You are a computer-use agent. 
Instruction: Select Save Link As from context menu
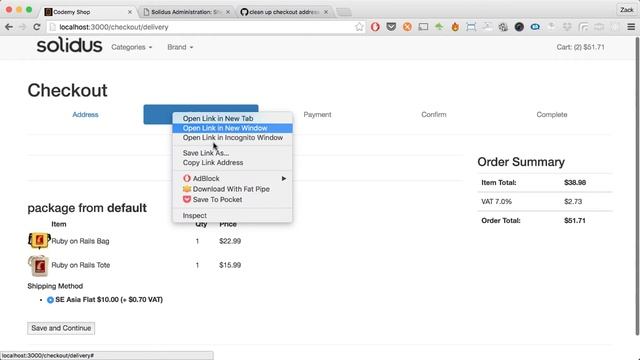click(x=232, y=153)
